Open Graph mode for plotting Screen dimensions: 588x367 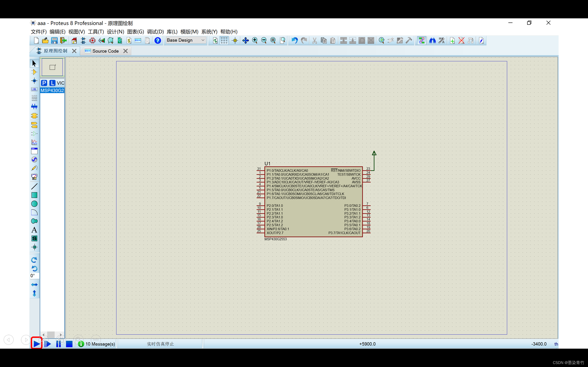tap(34, 142)
